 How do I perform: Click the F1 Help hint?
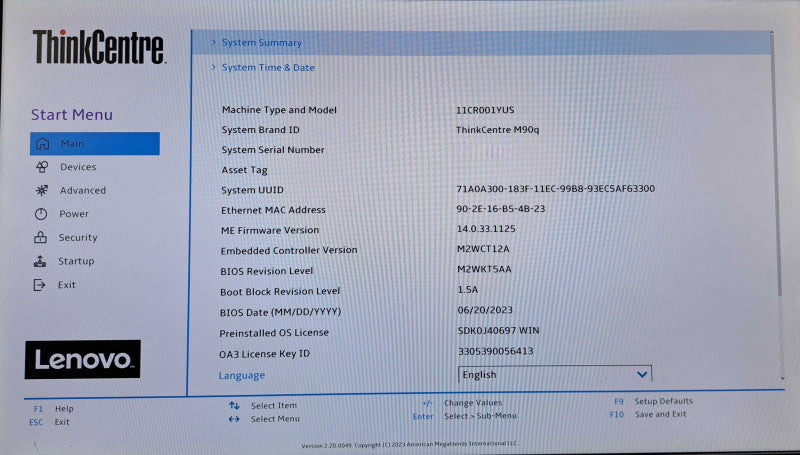click(54, 409)
